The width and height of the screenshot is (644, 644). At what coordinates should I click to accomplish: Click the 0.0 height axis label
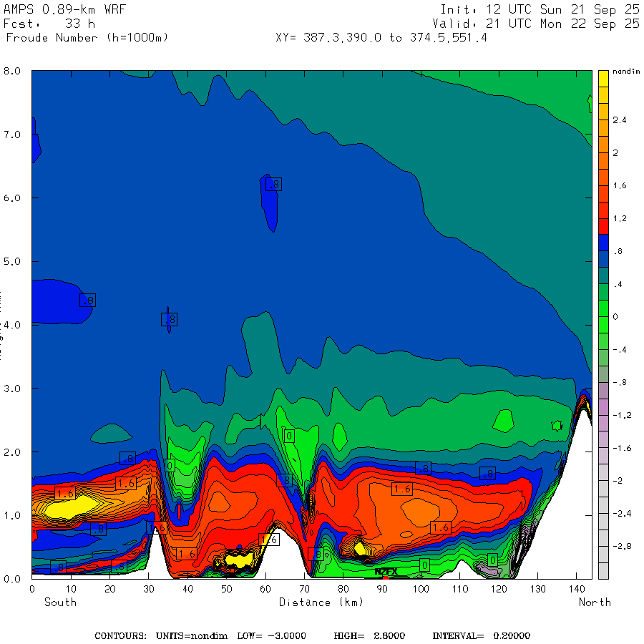(12, 579)
